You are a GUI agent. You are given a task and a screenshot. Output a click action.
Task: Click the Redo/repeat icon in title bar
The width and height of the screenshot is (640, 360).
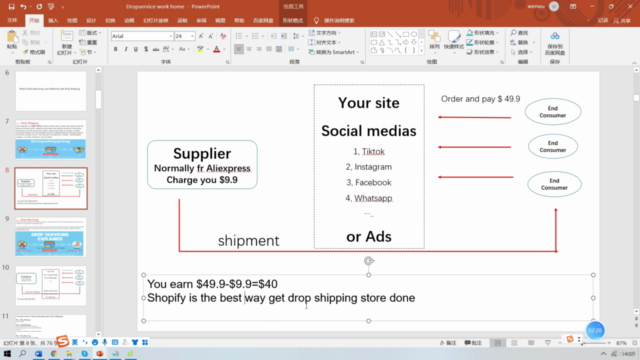point(39,7)
